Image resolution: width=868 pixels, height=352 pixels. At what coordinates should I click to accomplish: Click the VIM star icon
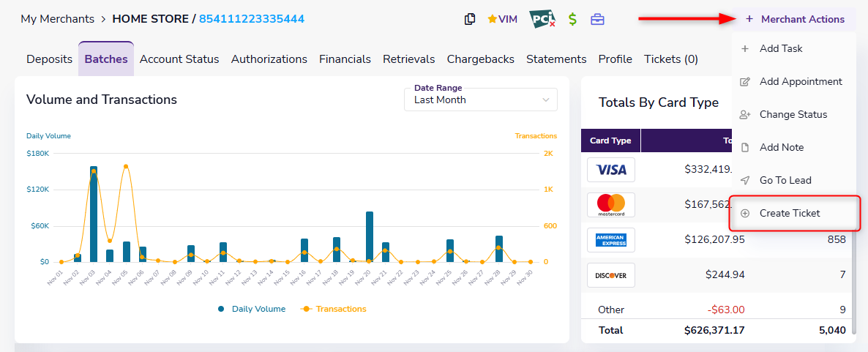click(x=492, y=19)
